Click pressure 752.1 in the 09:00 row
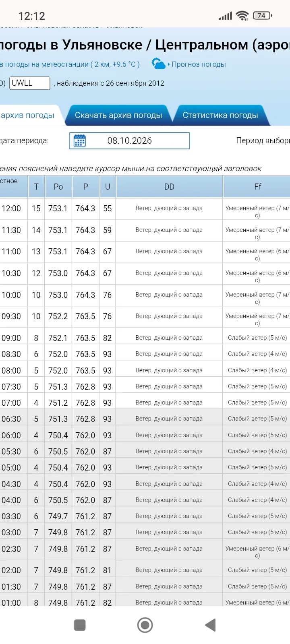Screen dimensions: 290x644 (58, 338)
